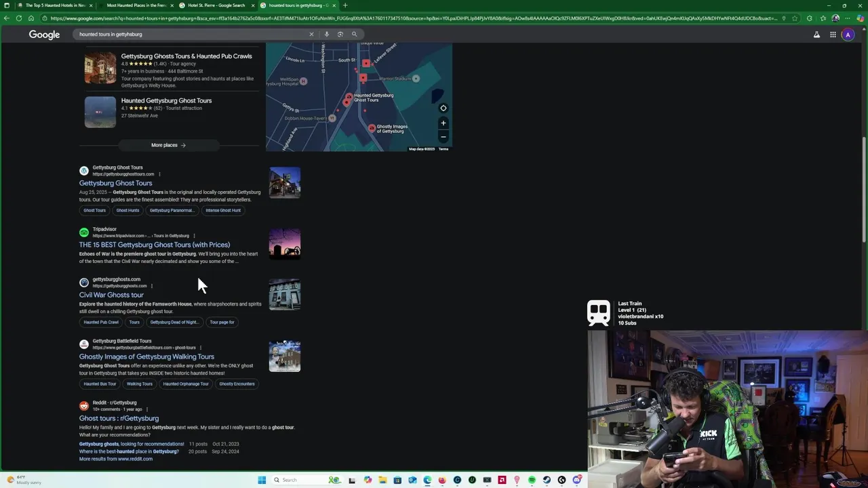Screen dimensions: 868x488
Task: Center map on my location
Action: (x=443, y=108)
